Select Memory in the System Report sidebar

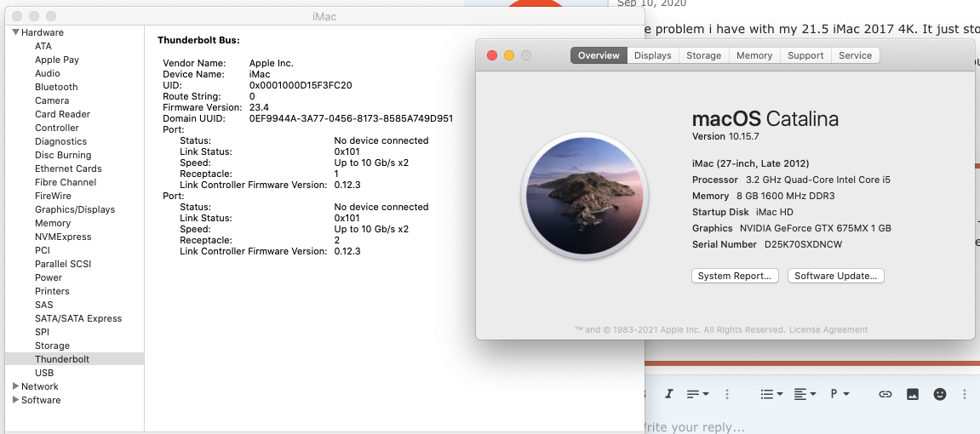pos(53,224)
